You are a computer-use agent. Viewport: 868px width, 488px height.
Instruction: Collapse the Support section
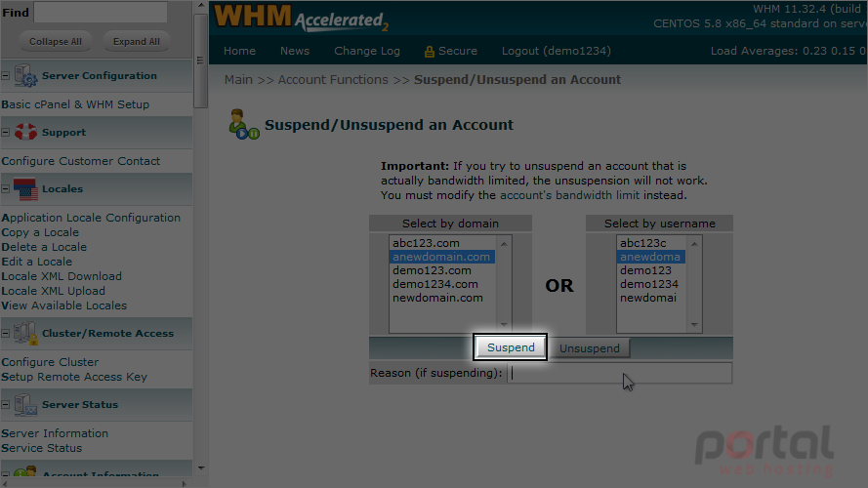[x=6, y=132]
